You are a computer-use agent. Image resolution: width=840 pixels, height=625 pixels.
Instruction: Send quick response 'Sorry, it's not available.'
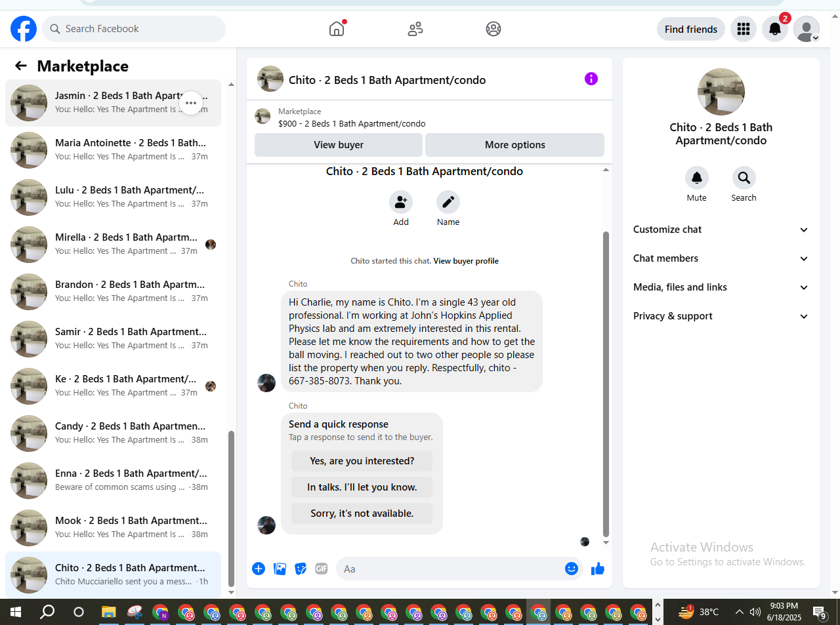(x=362, y=514)
